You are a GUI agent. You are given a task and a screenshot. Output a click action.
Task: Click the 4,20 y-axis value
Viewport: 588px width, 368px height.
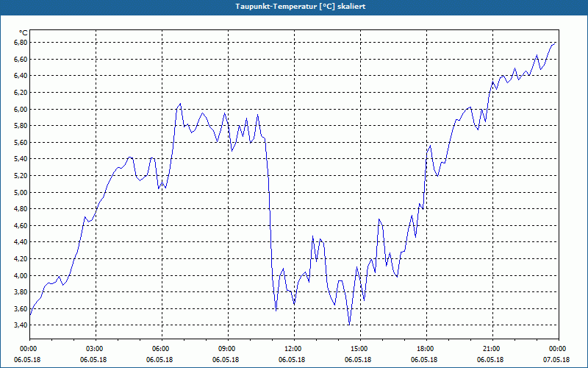coord(21,259)
